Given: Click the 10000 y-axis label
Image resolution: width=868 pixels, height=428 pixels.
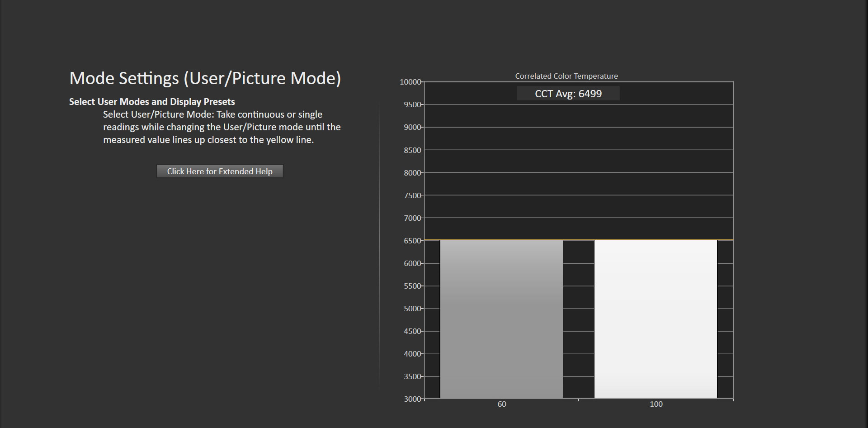Looking at the screenshot, I should (410, 82).
